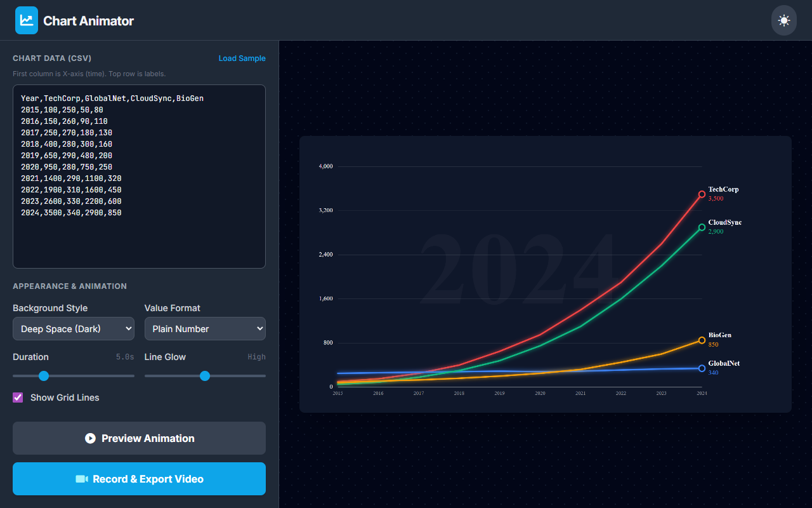Image resolution: width=812 pixels, height=508 pixels.
Task: Click the Duration slider handle
Action: point(43,376)
